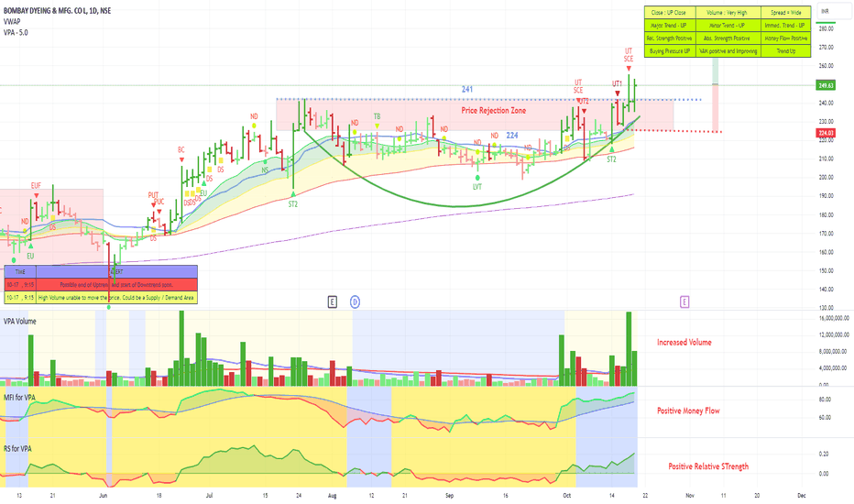
Task: Click the 280.00 price axis label
Action: click(x=827, y=28)
